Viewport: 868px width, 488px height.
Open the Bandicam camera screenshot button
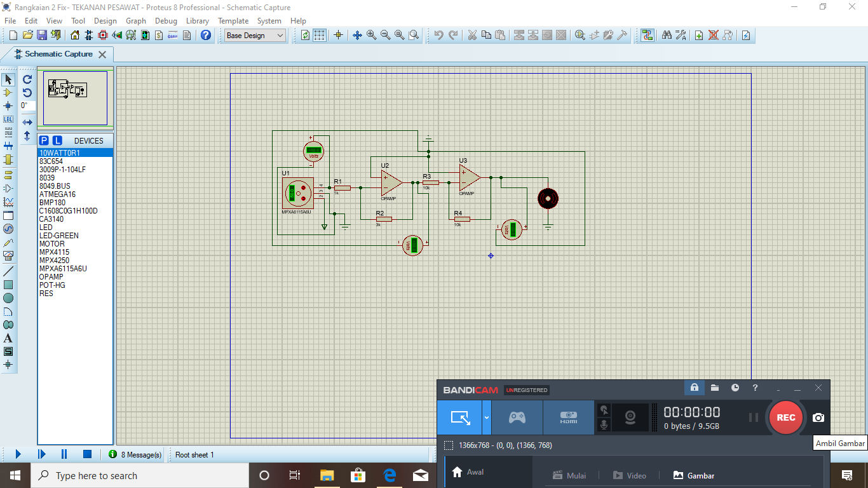tap(818, 417)
